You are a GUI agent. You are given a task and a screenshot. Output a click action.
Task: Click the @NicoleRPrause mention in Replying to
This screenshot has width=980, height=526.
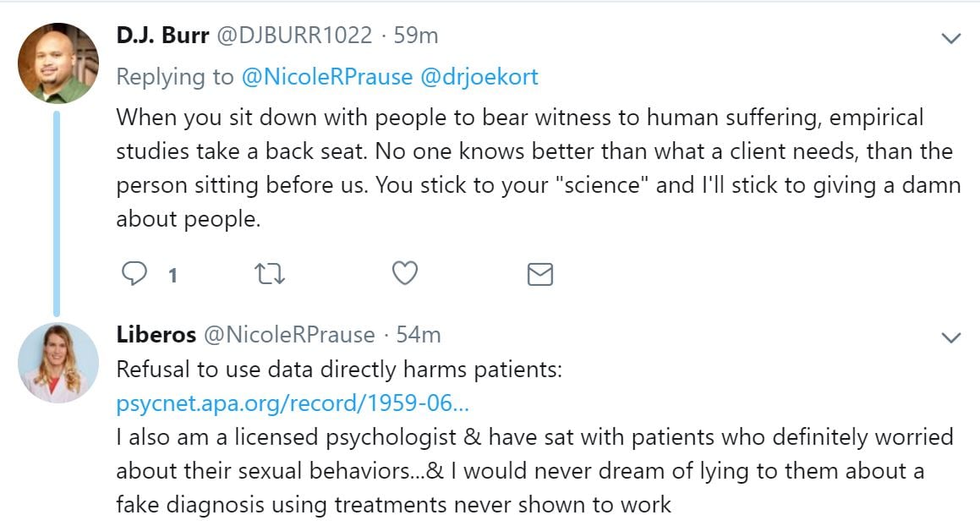tap(327, 77)
